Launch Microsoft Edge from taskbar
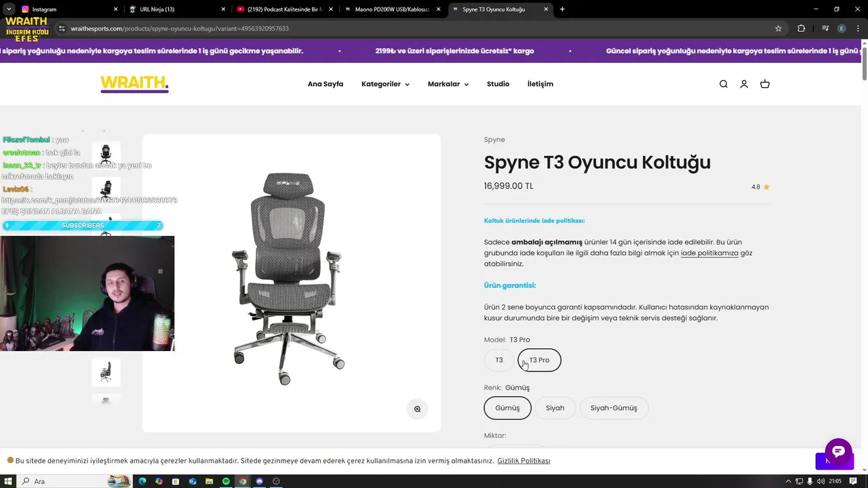Viewport: 868px width, 488px height. tap(142, 481)
